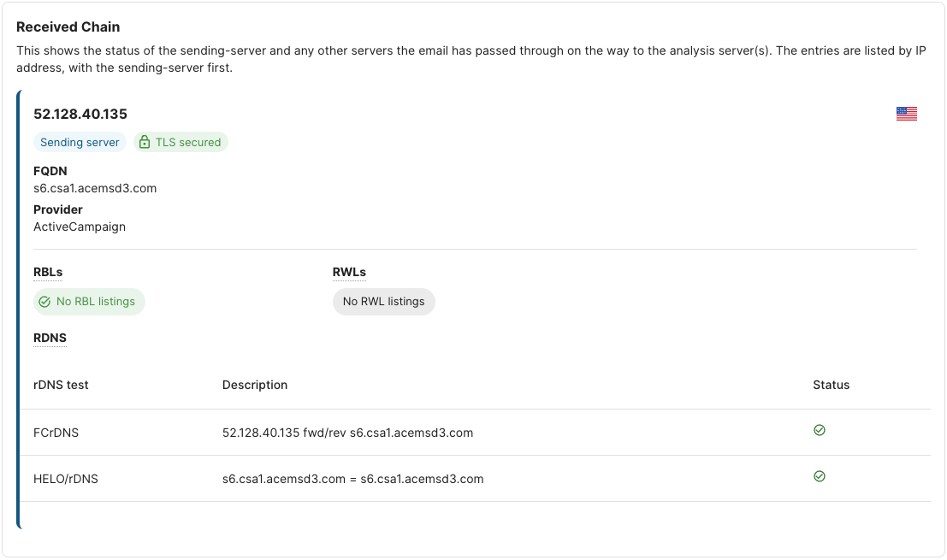The image size is (947, 560).
Task: Click the ActiveCampaign provider name
Action: (79, 227)
